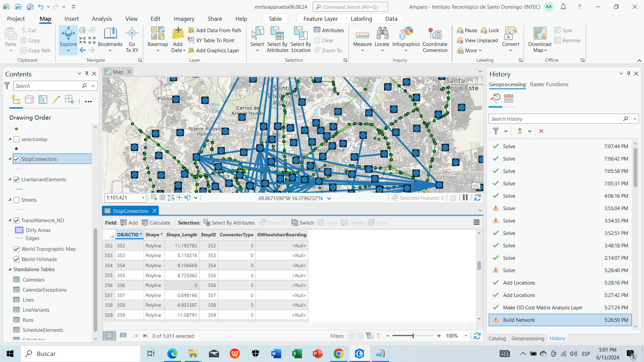The height and width of the screenshot is (362, 644).
Task: Open the map scale dropdown
Action: coord(143,198)
